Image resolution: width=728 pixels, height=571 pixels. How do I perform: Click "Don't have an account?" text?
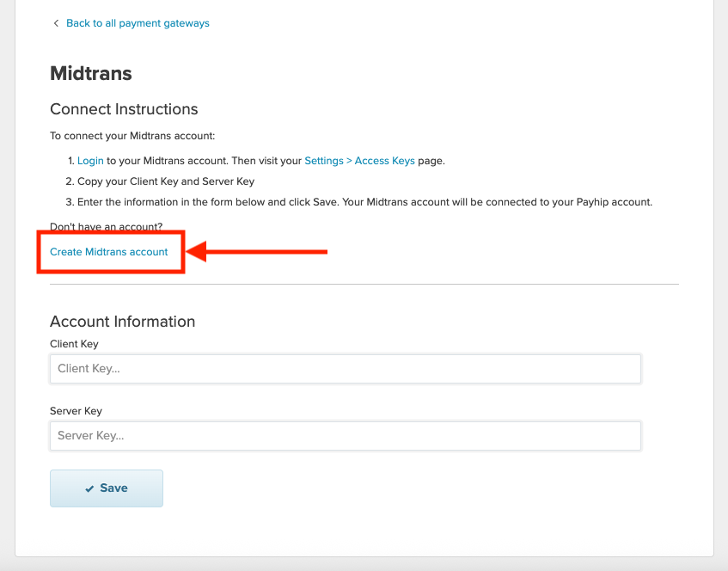107,227
